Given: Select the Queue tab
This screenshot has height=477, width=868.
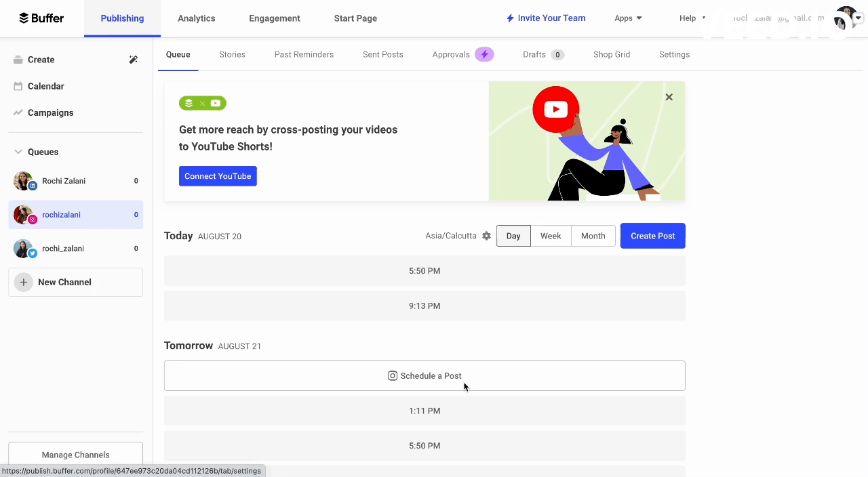Looking at the screenshot, I should [178, 54].
